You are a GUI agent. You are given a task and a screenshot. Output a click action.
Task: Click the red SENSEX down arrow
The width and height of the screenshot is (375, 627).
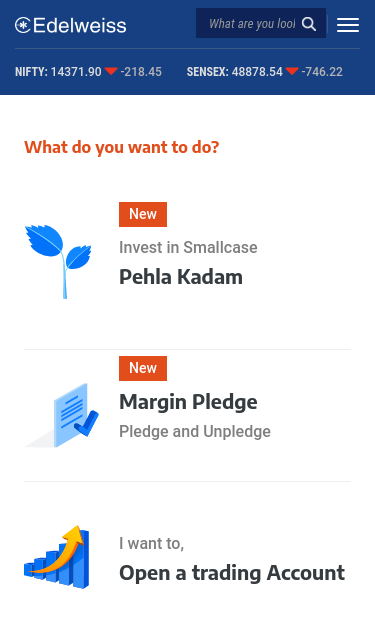(292, 71)
